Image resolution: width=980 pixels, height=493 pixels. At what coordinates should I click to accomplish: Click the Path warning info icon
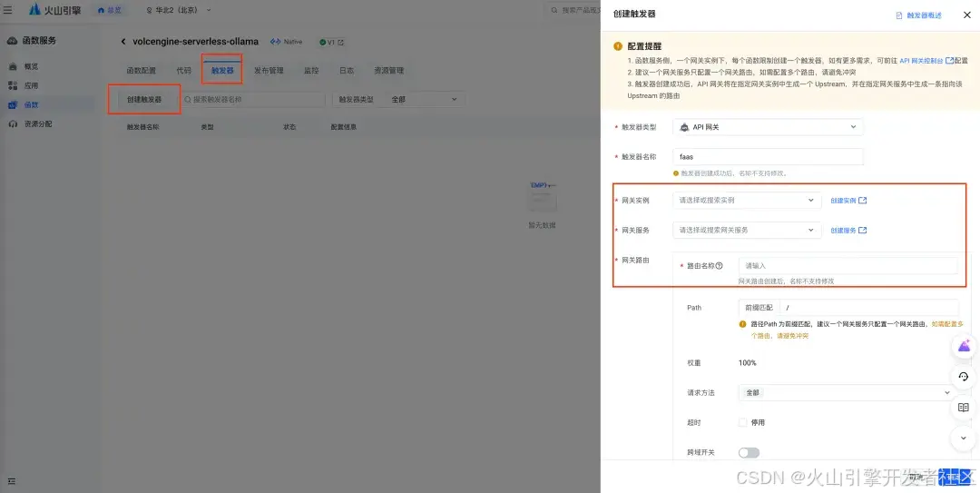point(742,325)
